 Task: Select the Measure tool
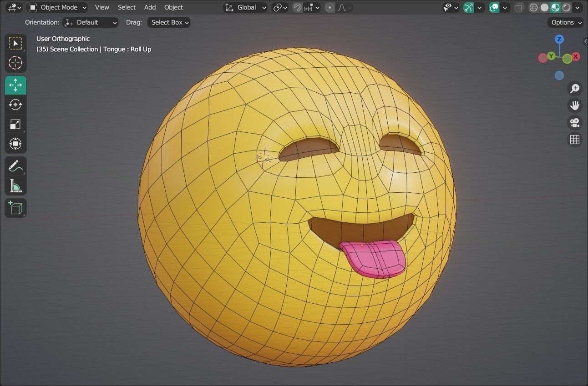coord(15,185)
